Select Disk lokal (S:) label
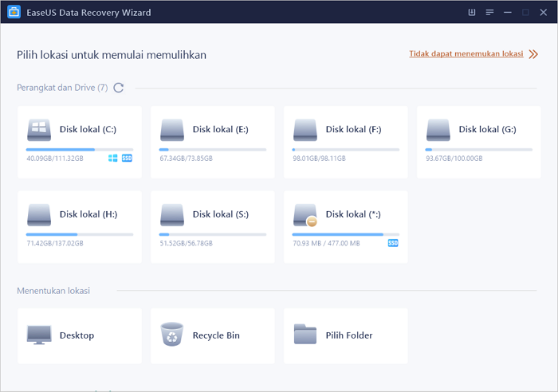This screenshot has width=558, height=392. (x=221, y=214)
